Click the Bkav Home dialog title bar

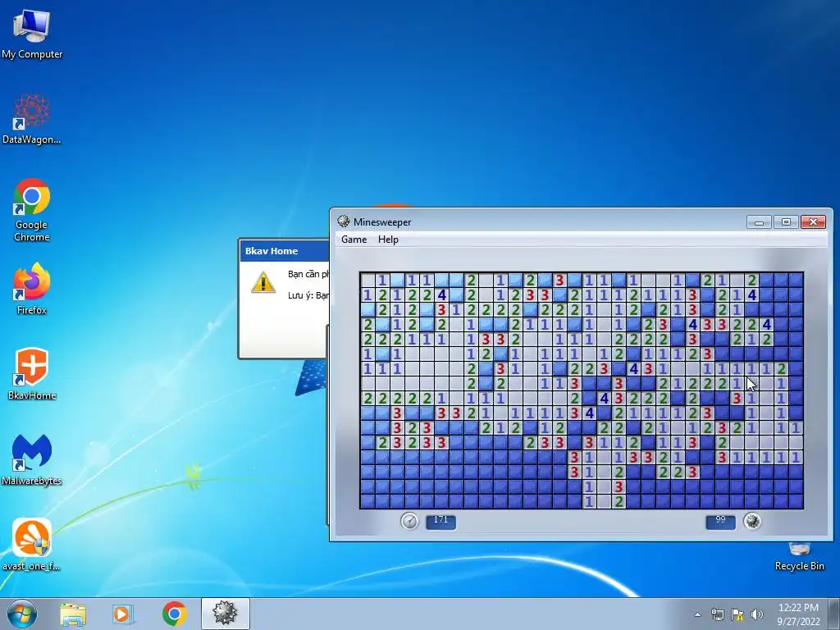coord(285,251)
